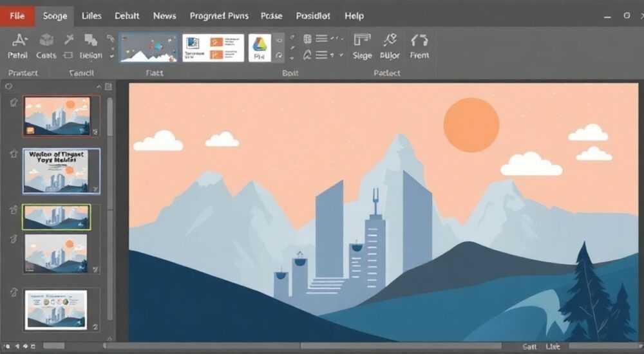Image resolution: width=644 pixels, height=354 pixels.
Task: Select the Coats cube icon
Action: pos(46,40)
